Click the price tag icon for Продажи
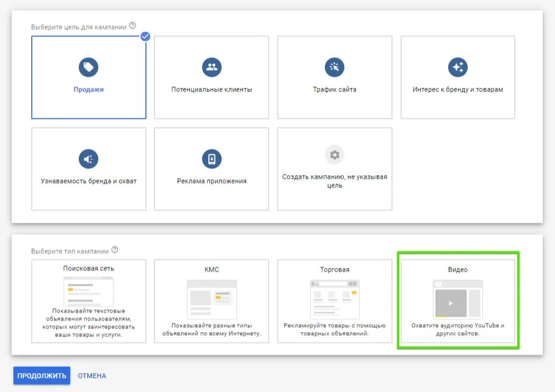Image resolution: width=555 pixels, height=392 pixels. coord(89,67)
